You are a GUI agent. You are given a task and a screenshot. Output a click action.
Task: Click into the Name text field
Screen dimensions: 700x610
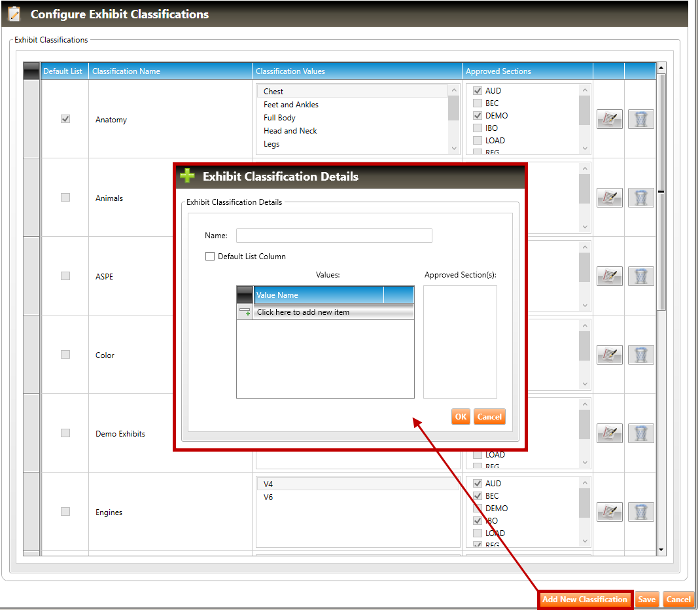click(334, 236)
